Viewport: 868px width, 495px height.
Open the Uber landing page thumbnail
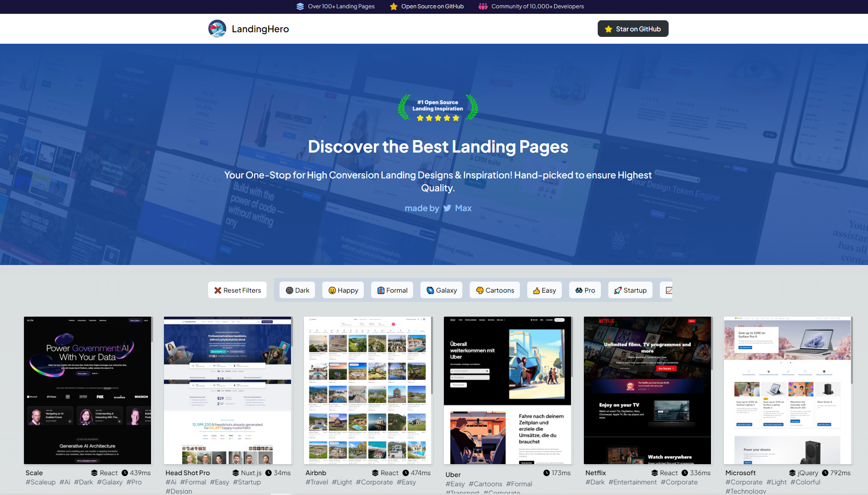(507, 390)
